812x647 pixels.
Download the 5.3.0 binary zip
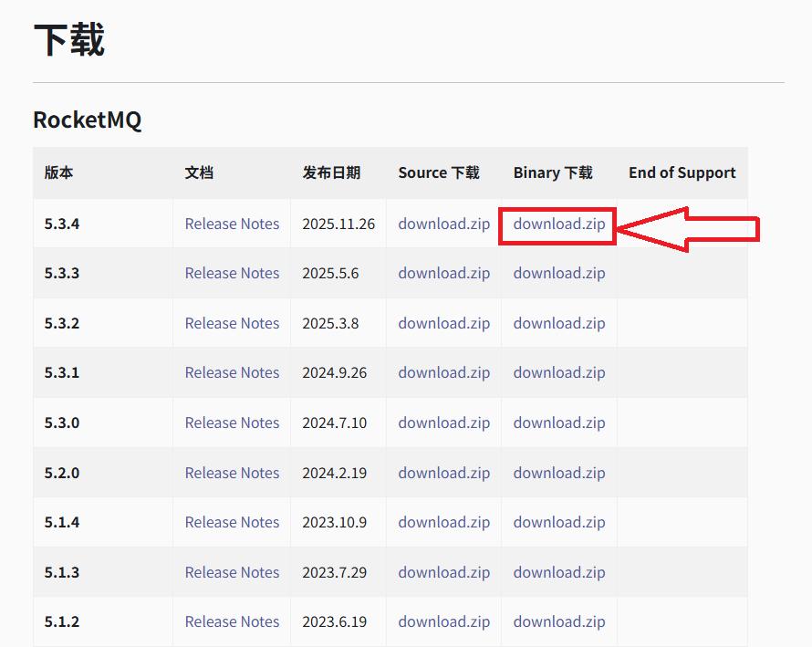coord(558,423)
